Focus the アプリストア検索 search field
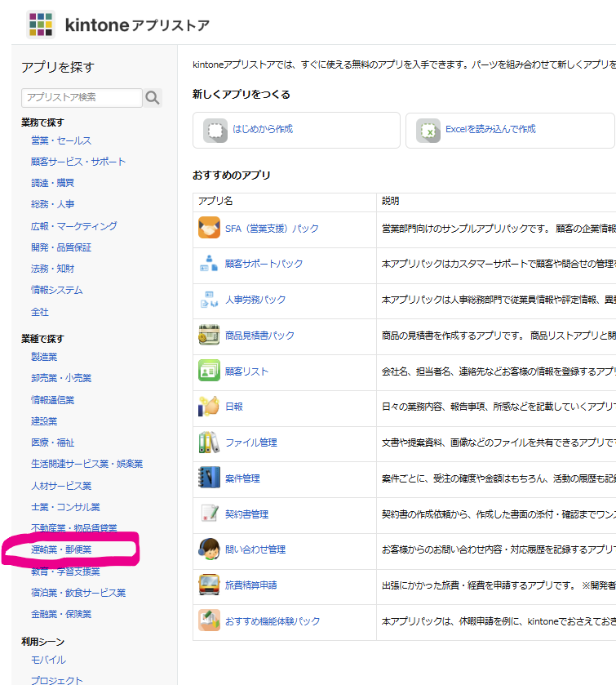Viewport: 616px width, 685px height. (x=82, y=97)
